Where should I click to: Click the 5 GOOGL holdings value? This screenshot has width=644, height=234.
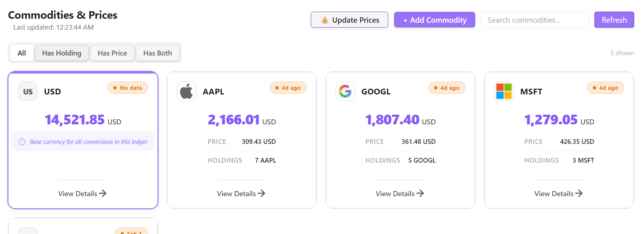422,160
